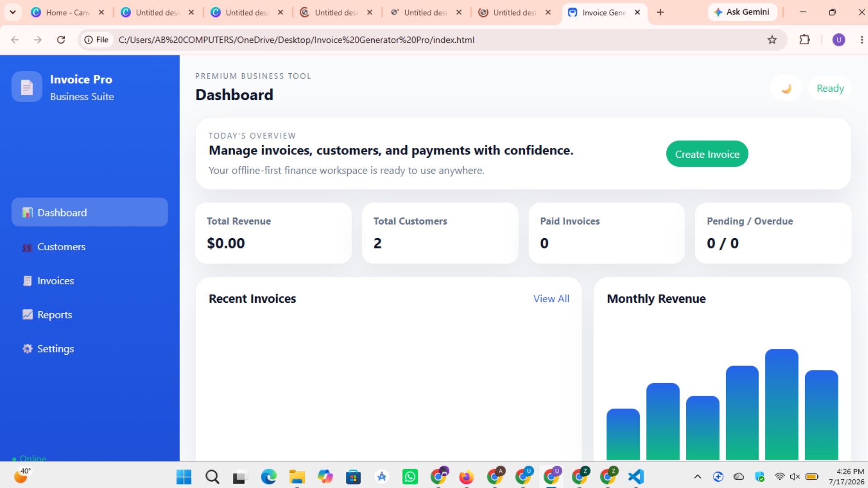Expand the tab search dropdown

(13, 12)
